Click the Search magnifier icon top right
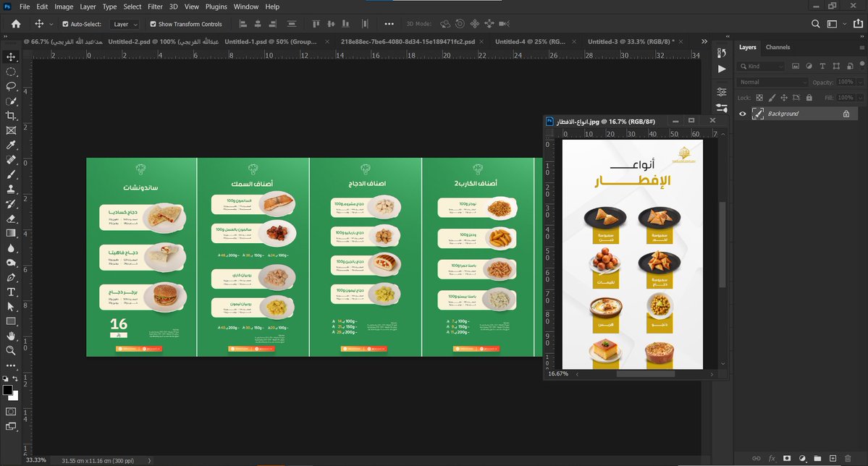Screen dimensions: 868x466 click(815, 24)
